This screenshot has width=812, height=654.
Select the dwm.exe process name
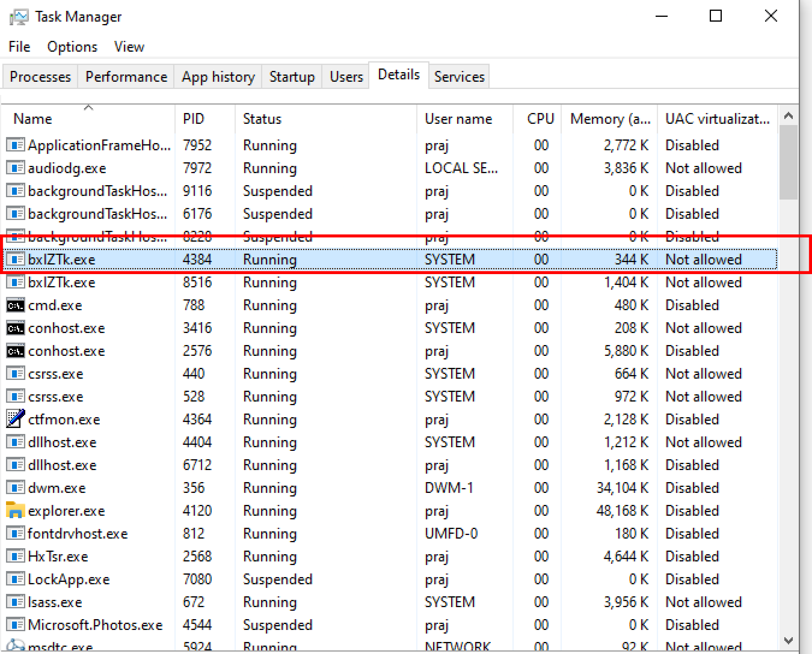pyautogui.click(x=57, y=488)
